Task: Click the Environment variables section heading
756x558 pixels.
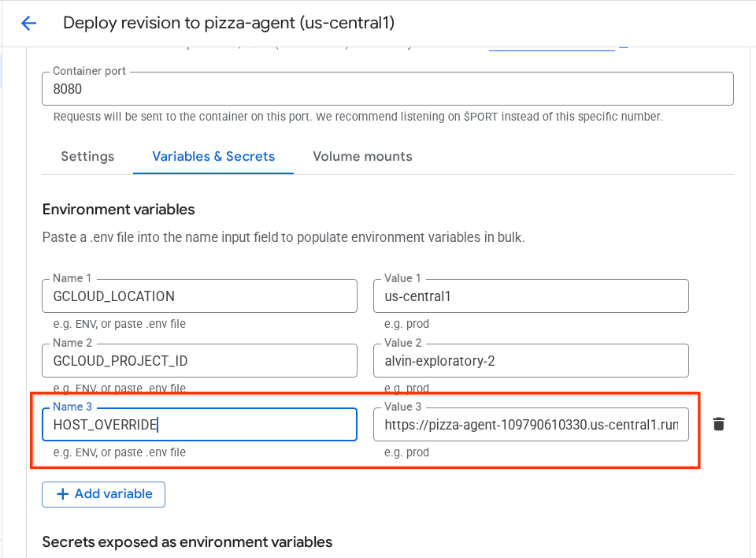Action: click(118, 209)
